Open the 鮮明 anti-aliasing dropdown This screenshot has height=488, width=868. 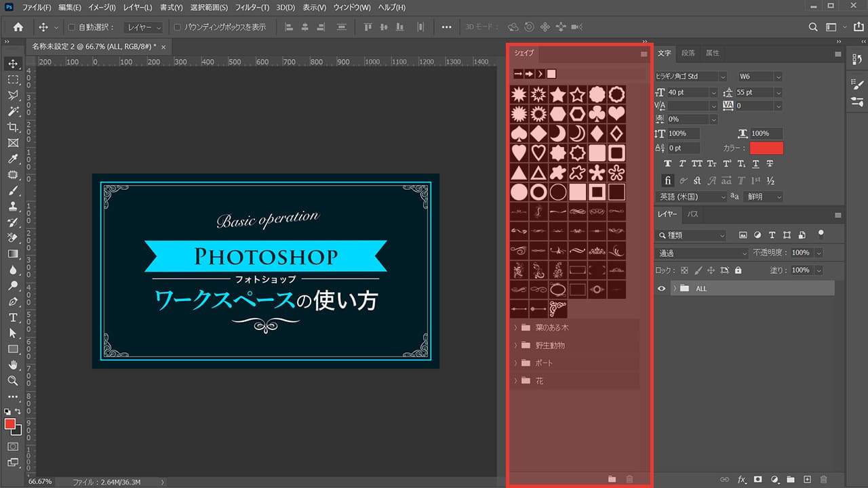tap(763, 197)
